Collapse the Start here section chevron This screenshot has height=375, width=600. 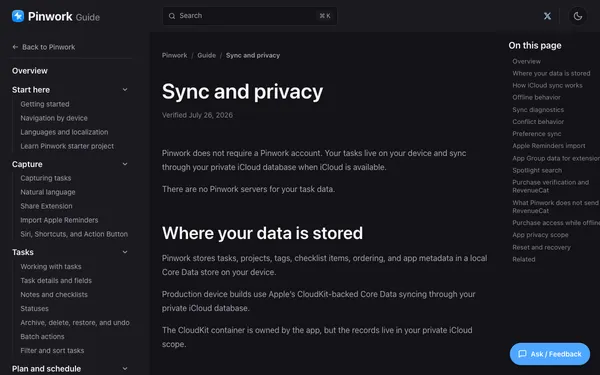(x=125, y=90)
